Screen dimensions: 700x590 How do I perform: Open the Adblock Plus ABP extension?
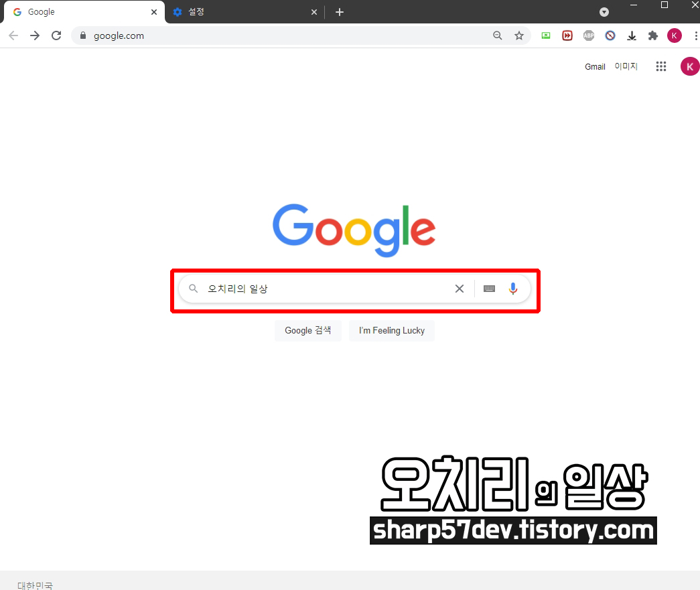click(x=589, y=35)
